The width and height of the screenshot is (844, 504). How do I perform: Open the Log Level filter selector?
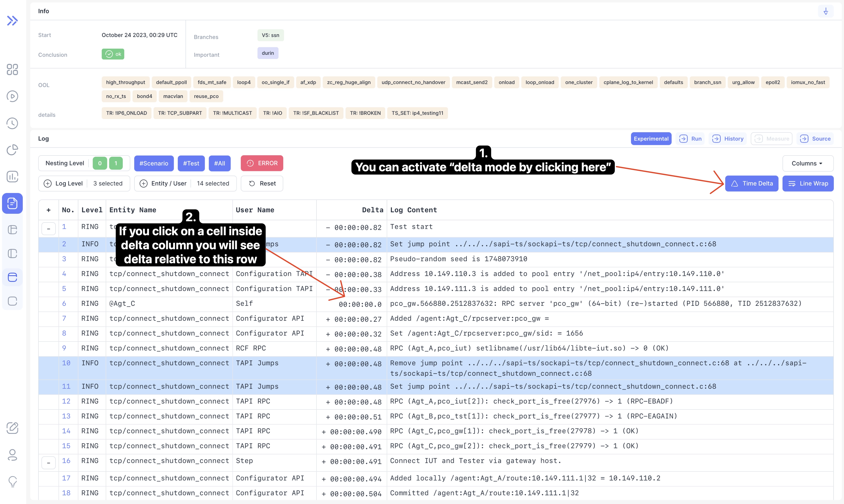(84, 183)
